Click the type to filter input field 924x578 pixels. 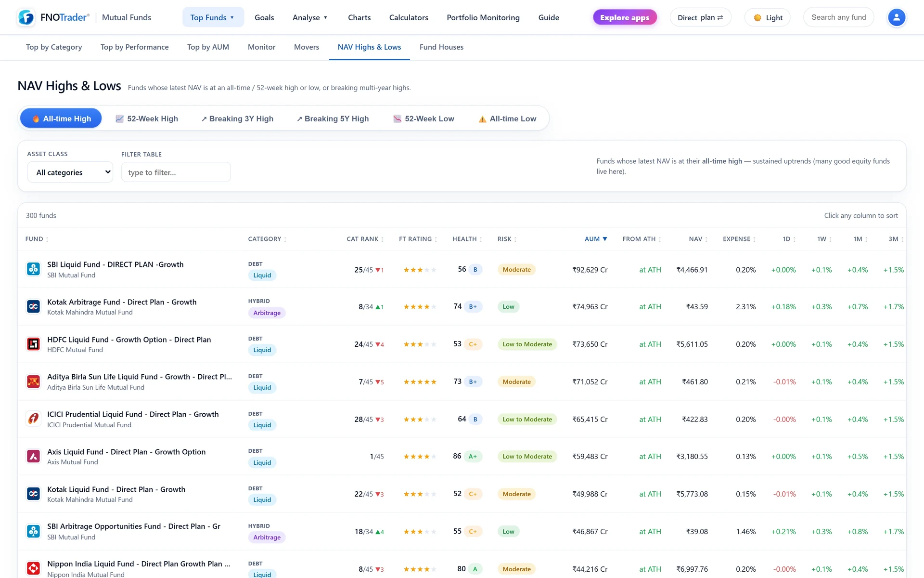tap(176, 172)
